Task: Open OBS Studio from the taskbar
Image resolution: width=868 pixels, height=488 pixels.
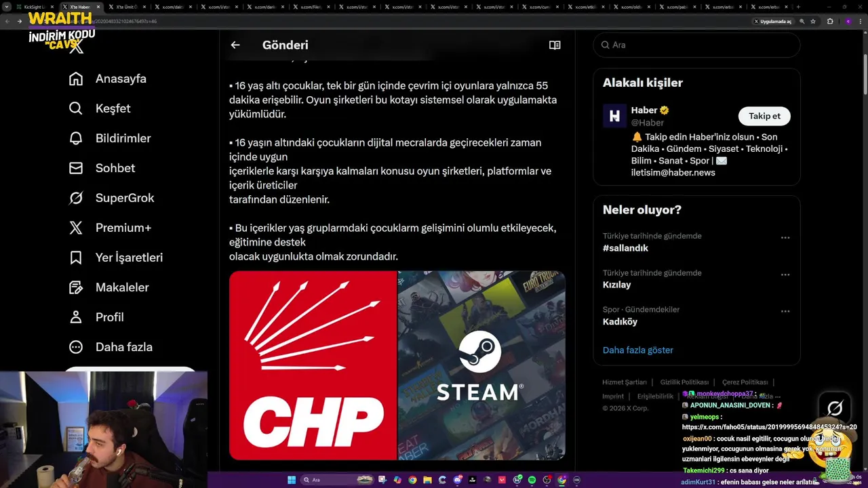Action: tap(547, 480)
